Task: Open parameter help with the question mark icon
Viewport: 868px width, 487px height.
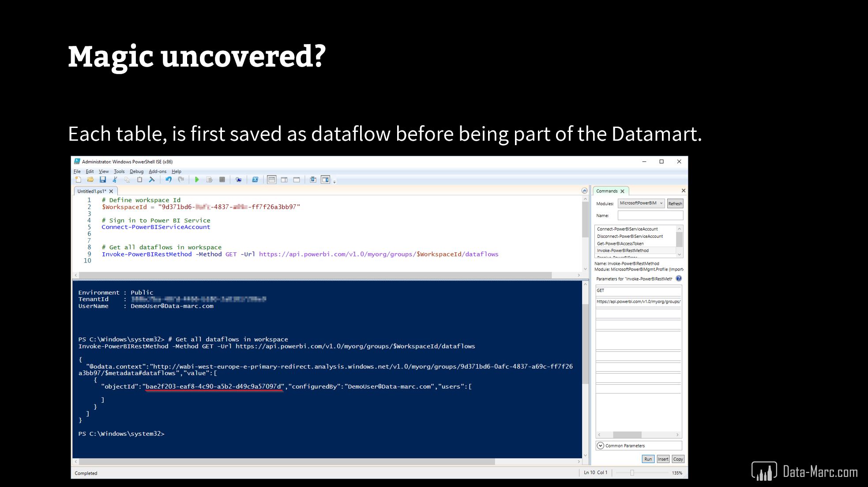Action: tap(678, 278)
